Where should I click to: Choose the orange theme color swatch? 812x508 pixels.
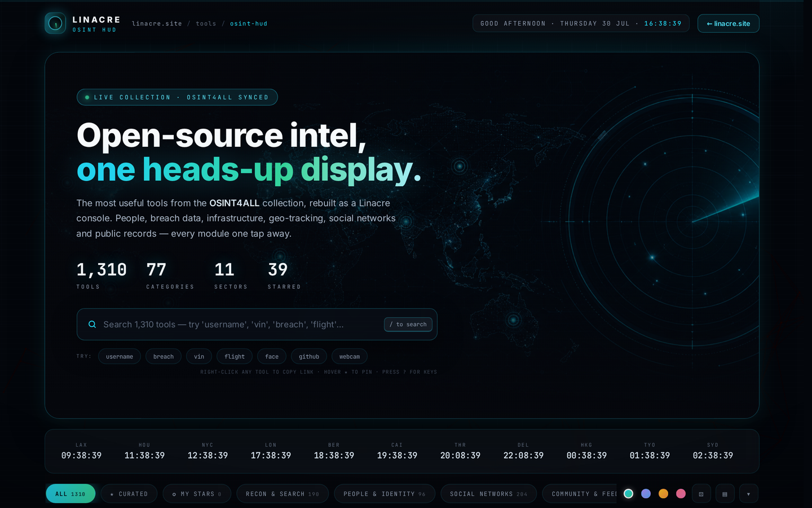pyautogui.click(x=664, y=494)
